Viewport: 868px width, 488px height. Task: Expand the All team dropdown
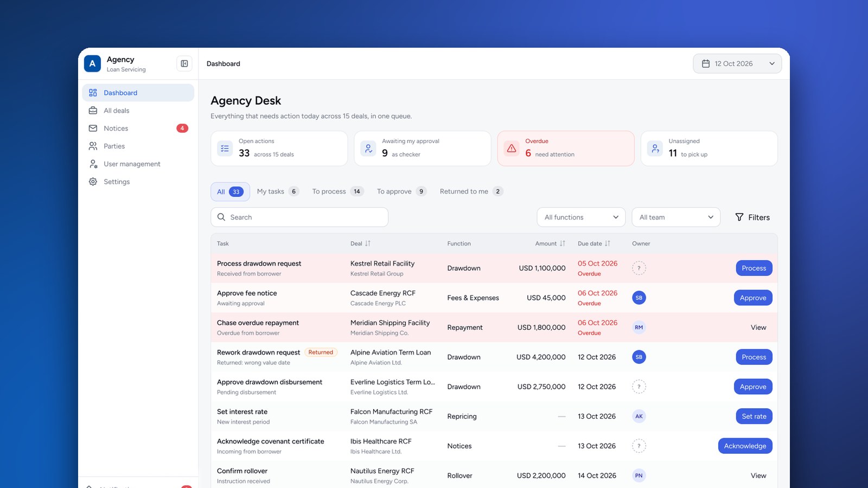click(676, 217)
